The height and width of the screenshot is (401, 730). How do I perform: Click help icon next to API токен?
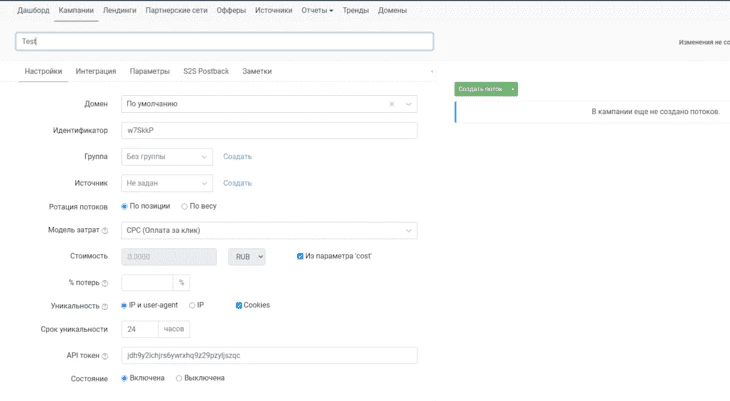(x=105, y=356)
